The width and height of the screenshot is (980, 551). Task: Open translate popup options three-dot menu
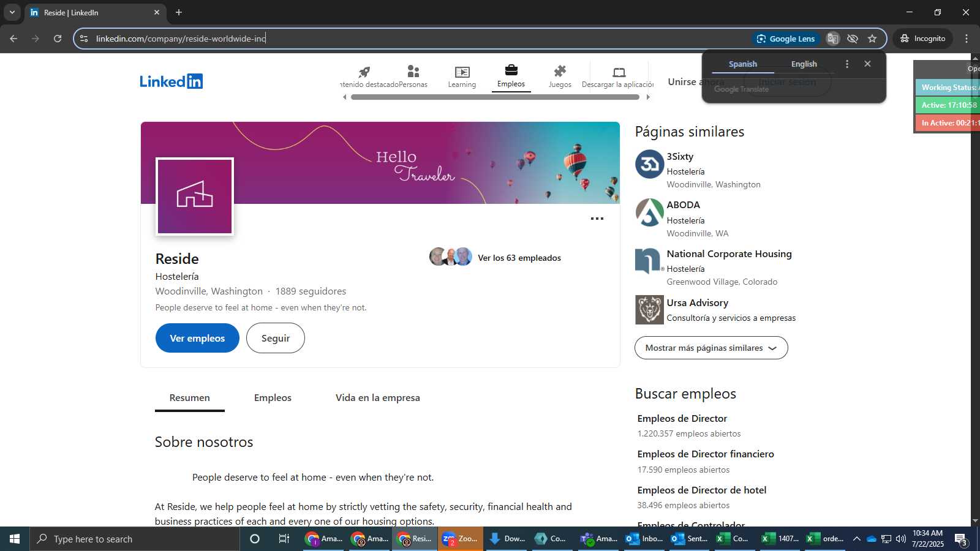tap(847, 64)
